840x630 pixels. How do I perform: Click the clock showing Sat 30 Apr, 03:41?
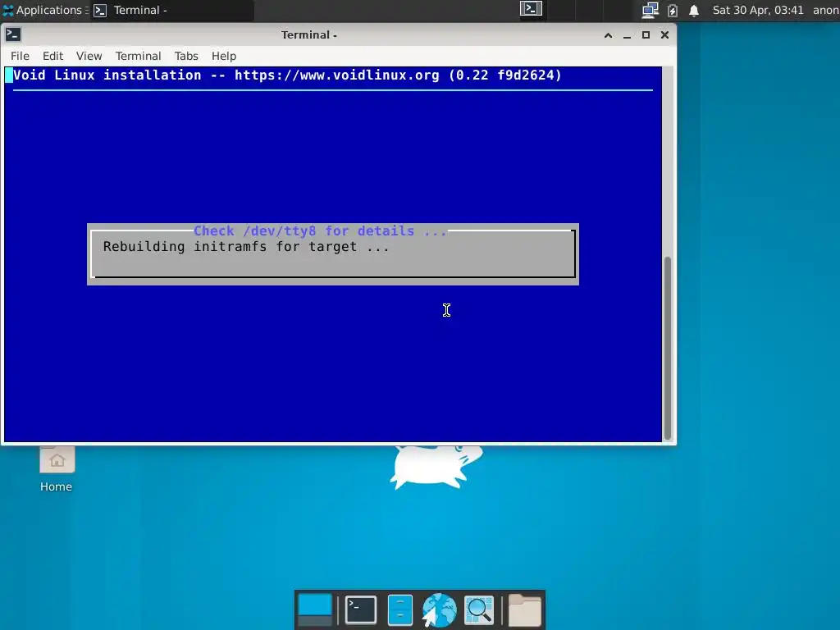(757, 10)
